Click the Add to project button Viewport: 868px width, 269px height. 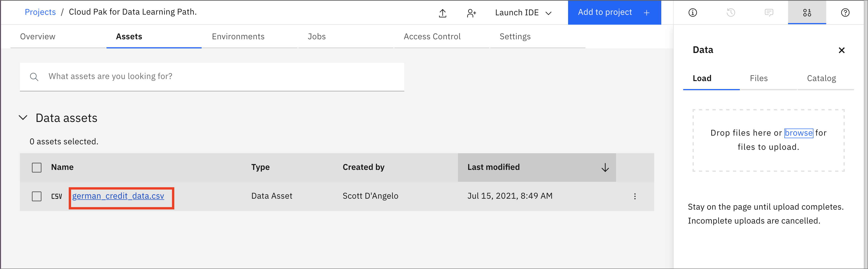click(614, 13)
